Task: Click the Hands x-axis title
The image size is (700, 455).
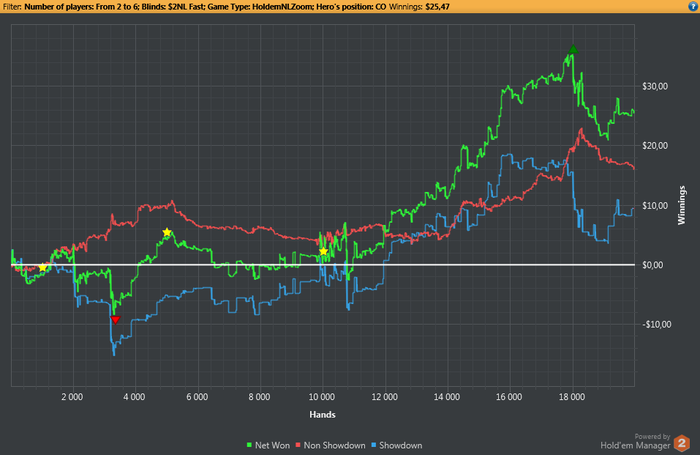Action: click(x=322, y=414)
